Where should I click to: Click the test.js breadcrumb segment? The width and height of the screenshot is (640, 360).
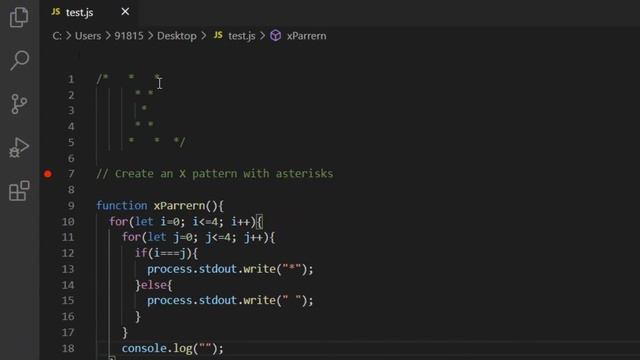pyautogui.click(x=242, y=36)
